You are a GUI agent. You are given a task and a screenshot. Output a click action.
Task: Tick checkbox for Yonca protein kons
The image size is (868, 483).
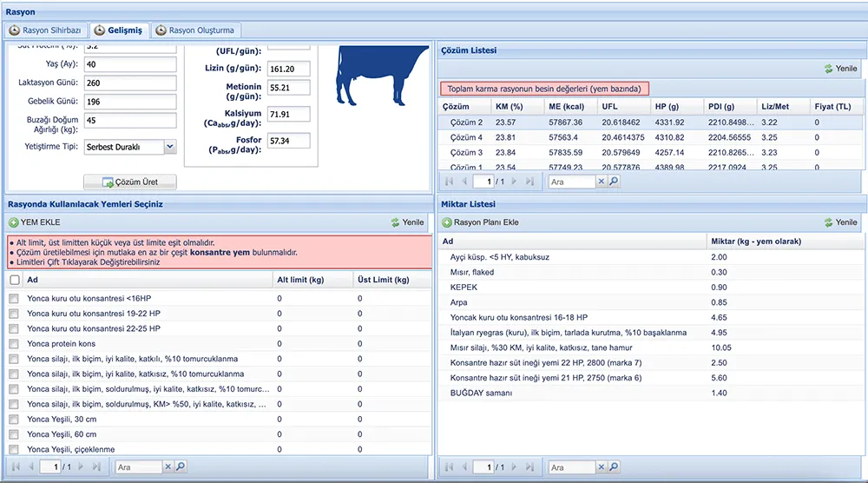(x=14, y=343)
